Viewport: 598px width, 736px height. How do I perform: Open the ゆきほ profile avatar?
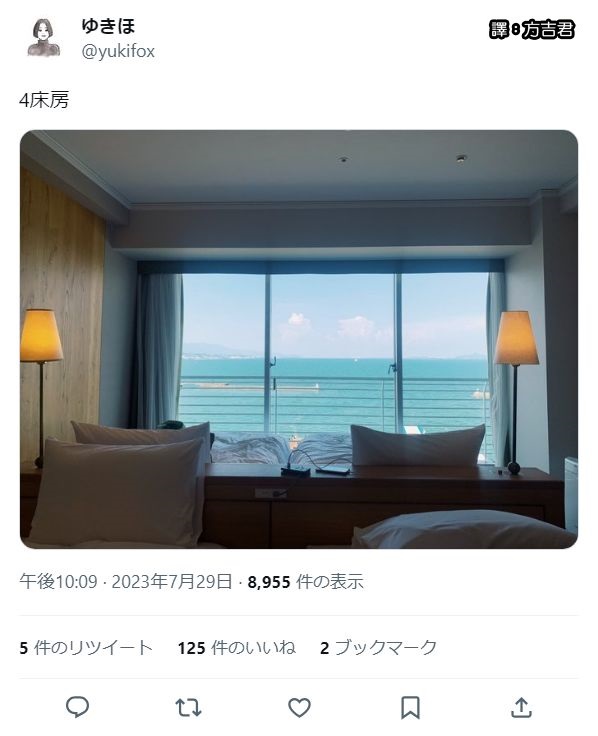pyautogui.click(x=43, y=38)
